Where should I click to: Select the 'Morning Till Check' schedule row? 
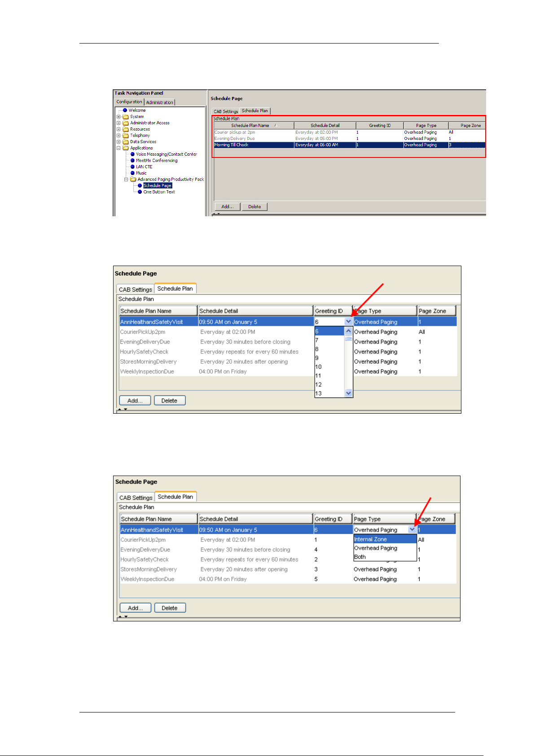pyautogui.click(x=350, y=145)
